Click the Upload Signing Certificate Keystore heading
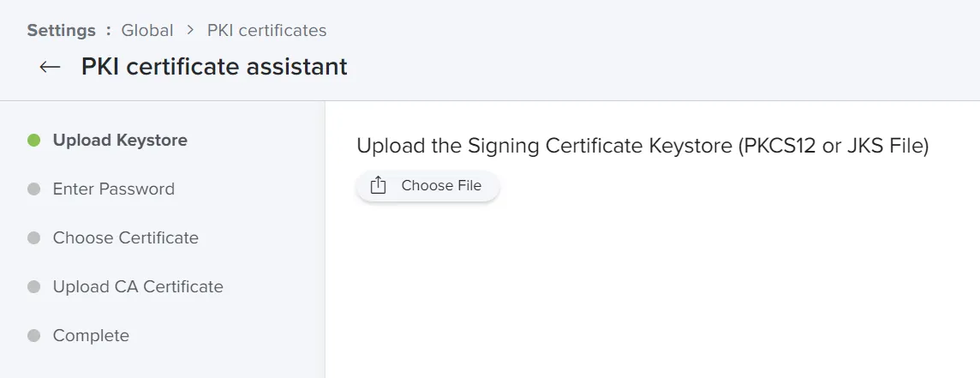Viewport: 980px width, 378px height. point(643,146)
